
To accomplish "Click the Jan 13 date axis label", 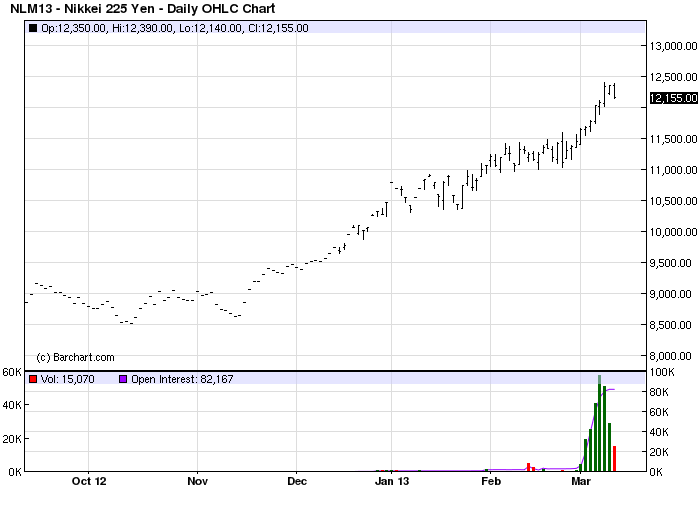I will coord(392,481).
